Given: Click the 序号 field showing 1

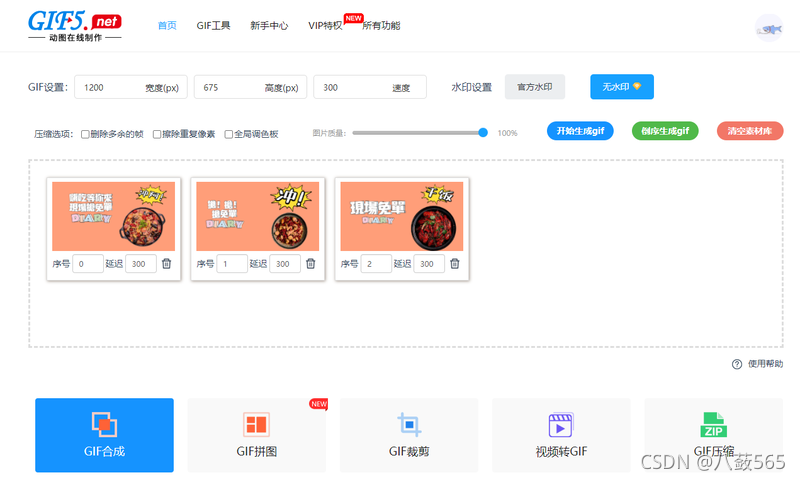Looking at the screenshot, I should click(x=232, y=264).
